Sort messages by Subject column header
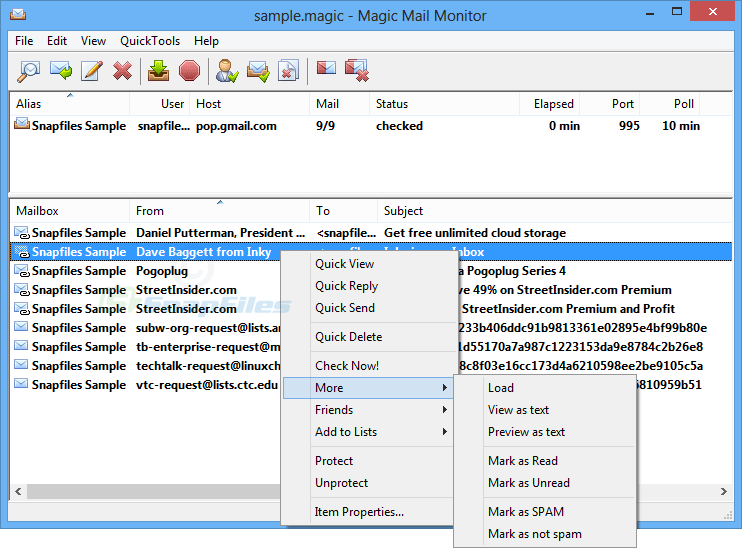Screen dimensions: 742x548 (x=555, y=211)
